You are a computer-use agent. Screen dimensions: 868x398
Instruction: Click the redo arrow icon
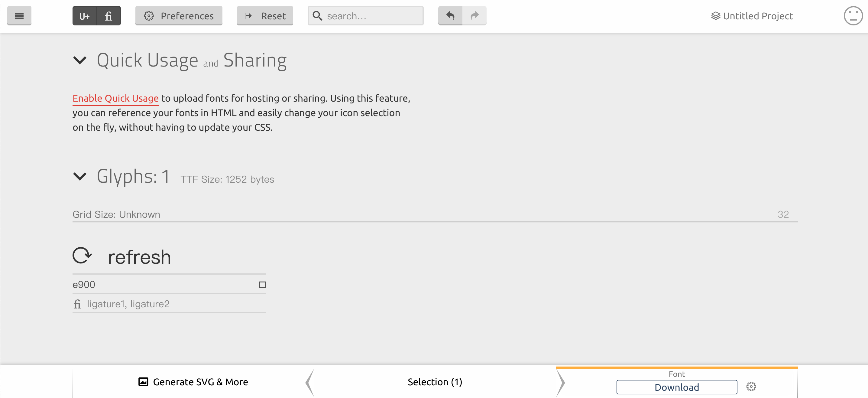coord(474,15)
